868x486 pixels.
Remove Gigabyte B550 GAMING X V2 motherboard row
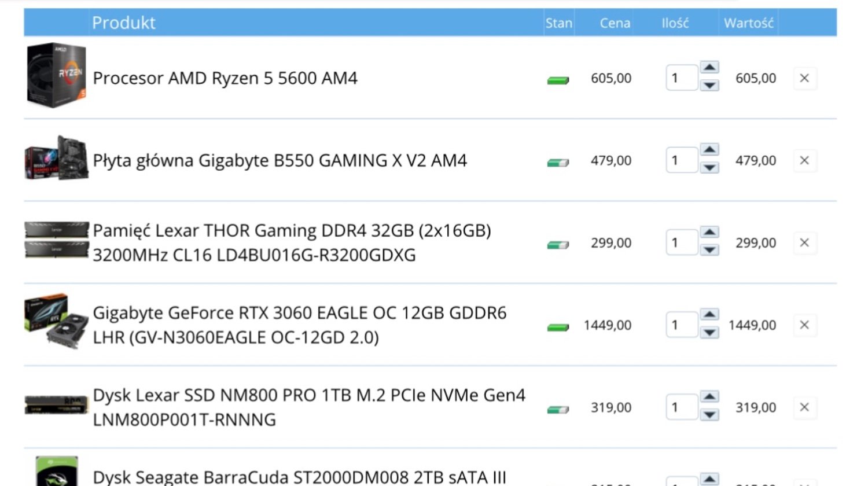tap(804, 160)
